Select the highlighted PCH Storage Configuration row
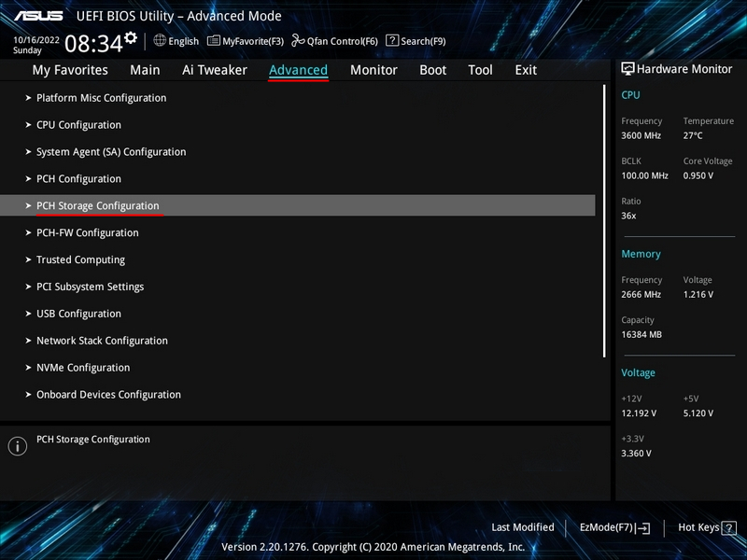This screenshot has width=747, height=560. (x=297, y=205)
